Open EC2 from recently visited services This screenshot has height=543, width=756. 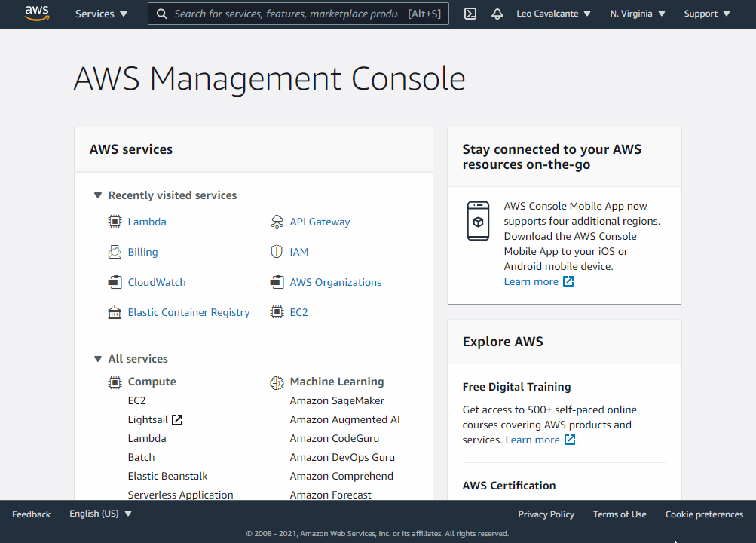tap(299, 312)
